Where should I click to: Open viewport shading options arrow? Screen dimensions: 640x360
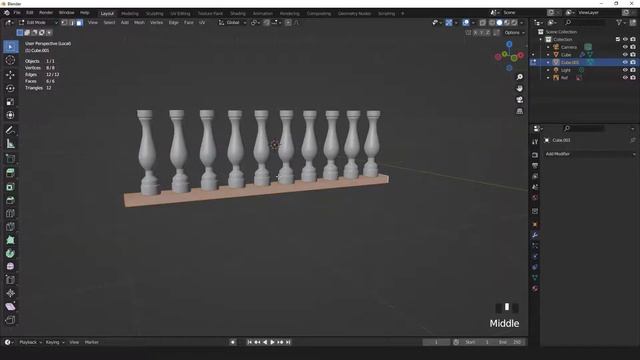[522, 23]
